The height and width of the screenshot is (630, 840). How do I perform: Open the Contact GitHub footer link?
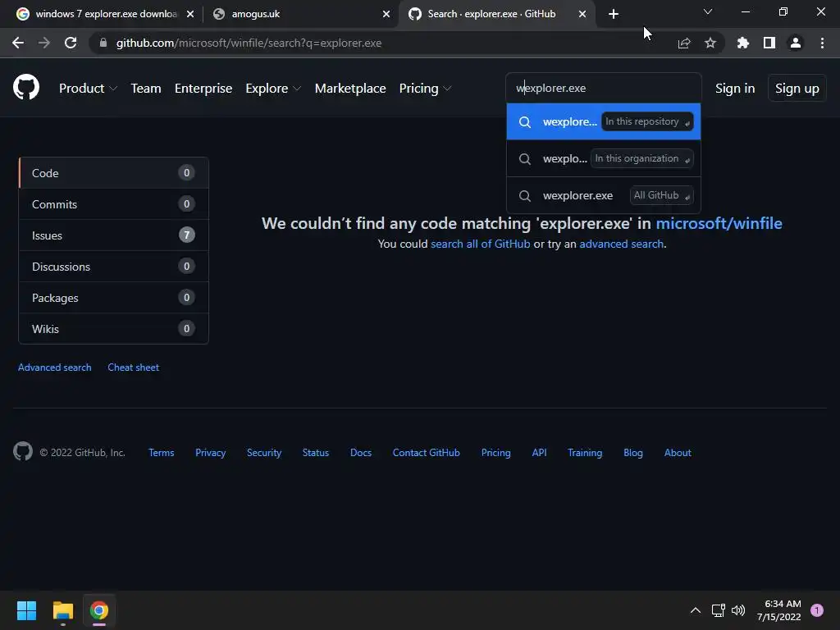pos(427,453)
